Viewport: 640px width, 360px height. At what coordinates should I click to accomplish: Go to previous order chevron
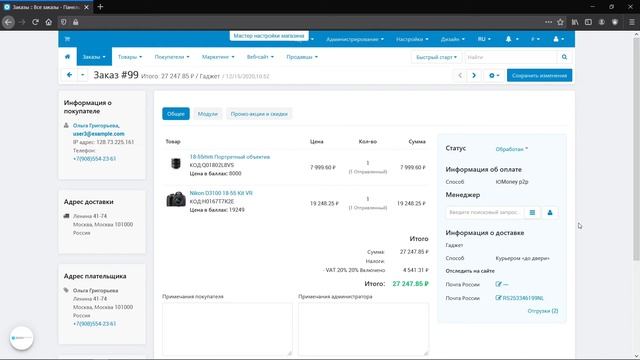pyautogui.click(x=460, y=76)
